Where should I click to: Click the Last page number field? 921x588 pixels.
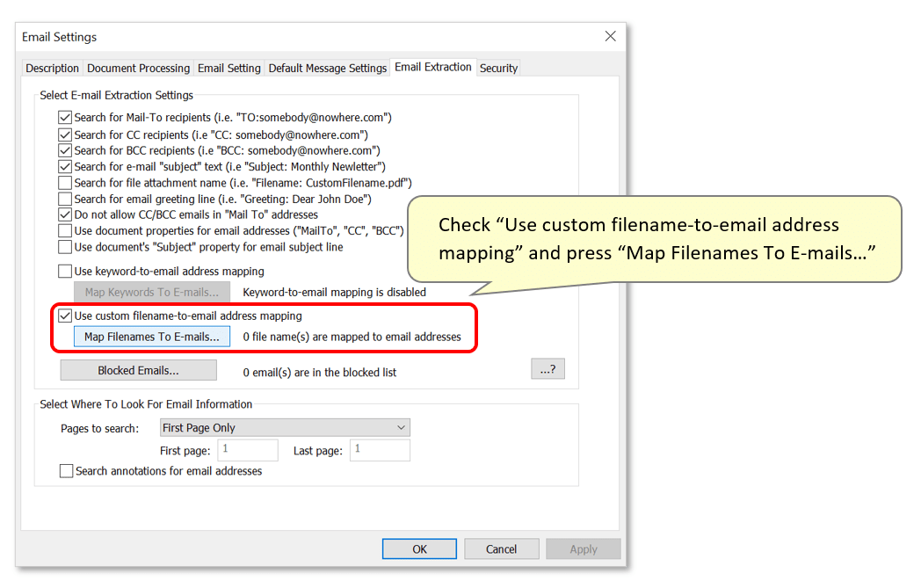tap(380, 450)
